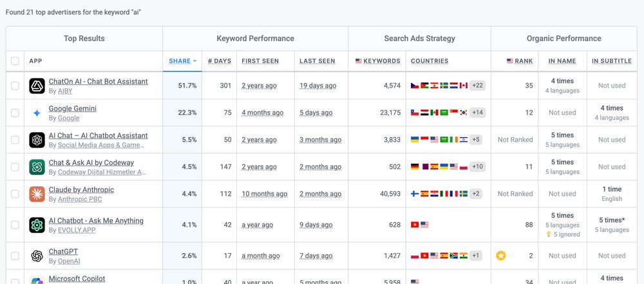Click the AI Chatbot - Ask Me Anything icon
This screenshot has width=644, height=284.
click(x=37, y=225)
